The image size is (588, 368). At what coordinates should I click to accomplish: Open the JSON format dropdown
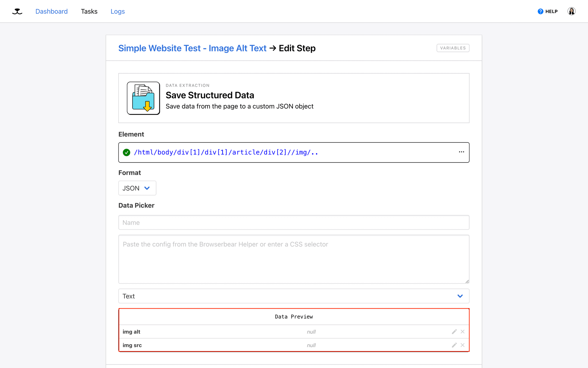(137, 188)
